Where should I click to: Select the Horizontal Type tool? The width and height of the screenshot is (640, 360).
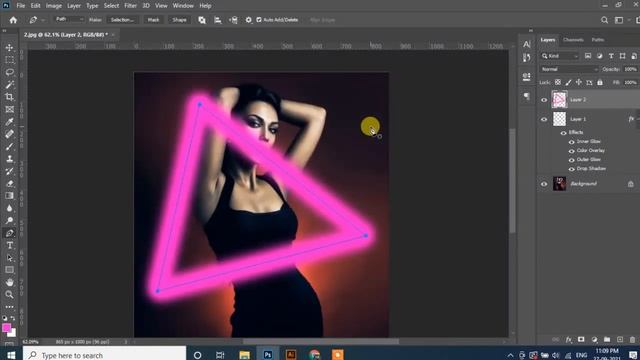tap(9, 245)
